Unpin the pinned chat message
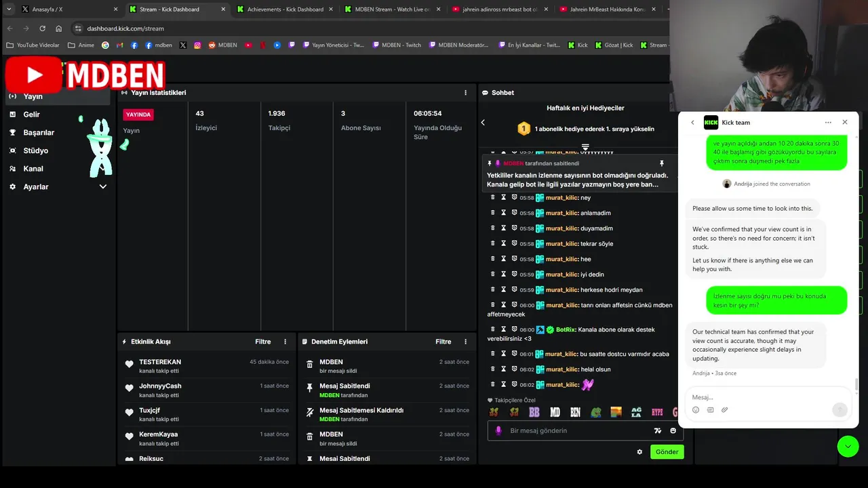Screen dimensions: 868x488 point(662,163)
